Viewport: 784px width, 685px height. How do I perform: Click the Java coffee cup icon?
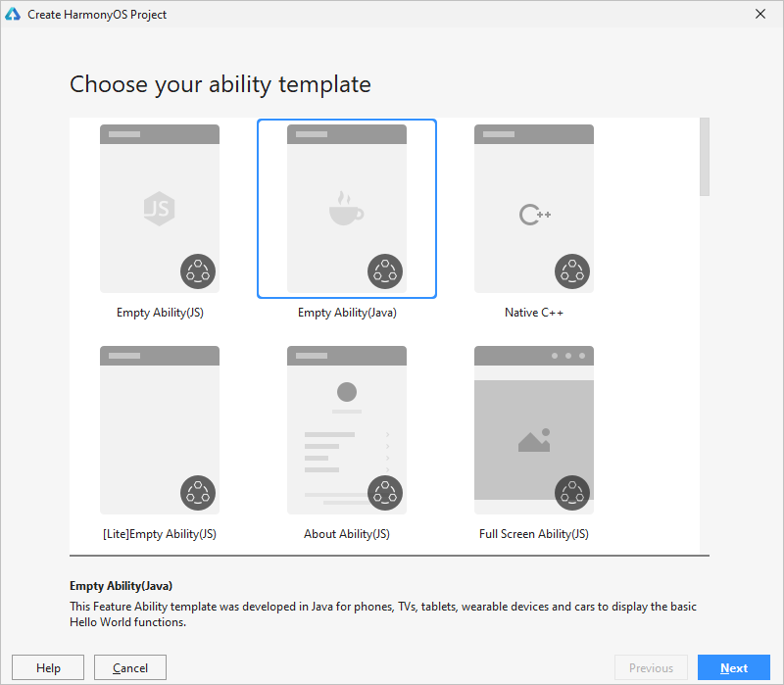[x=346, y=208]
